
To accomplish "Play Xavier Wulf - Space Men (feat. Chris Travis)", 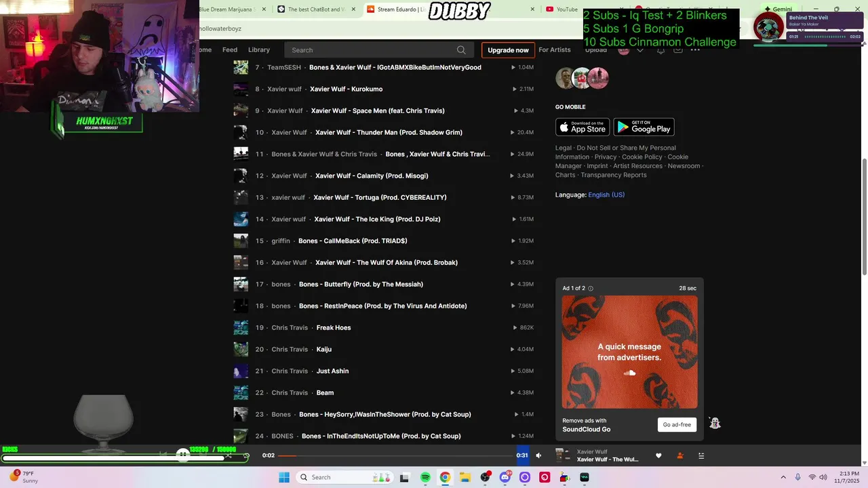I will pyautogui.click(x=378, y=110).
